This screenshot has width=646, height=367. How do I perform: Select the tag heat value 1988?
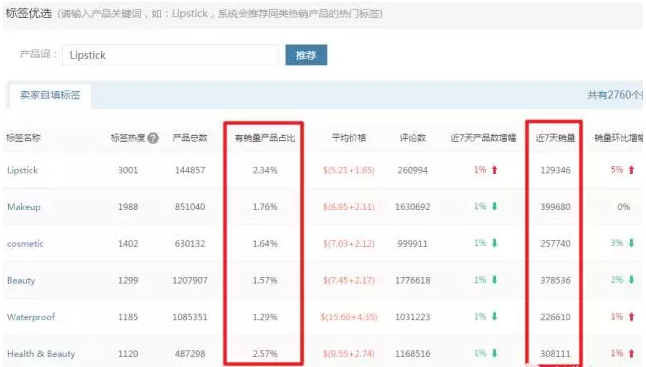click(x=128, y=207)
